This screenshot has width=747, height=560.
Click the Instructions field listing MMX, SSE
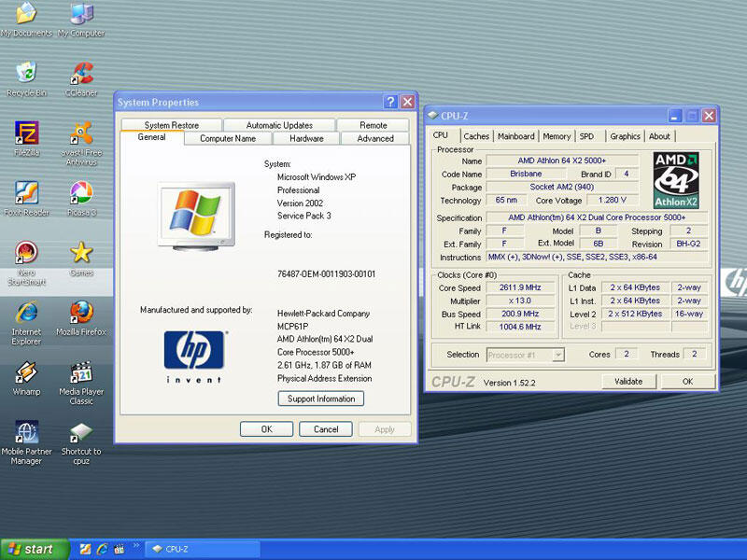[598, 258]
